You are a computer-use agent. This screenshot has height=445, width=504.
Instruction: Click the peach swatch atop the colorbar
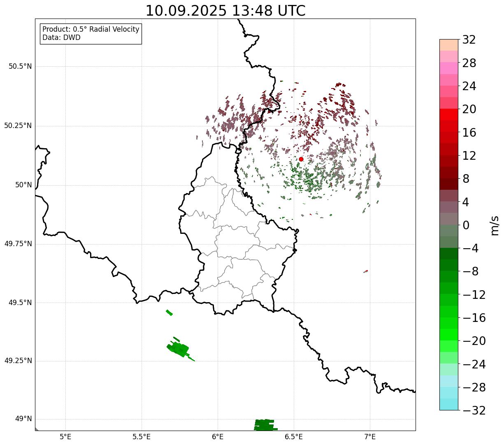(449, 45)
